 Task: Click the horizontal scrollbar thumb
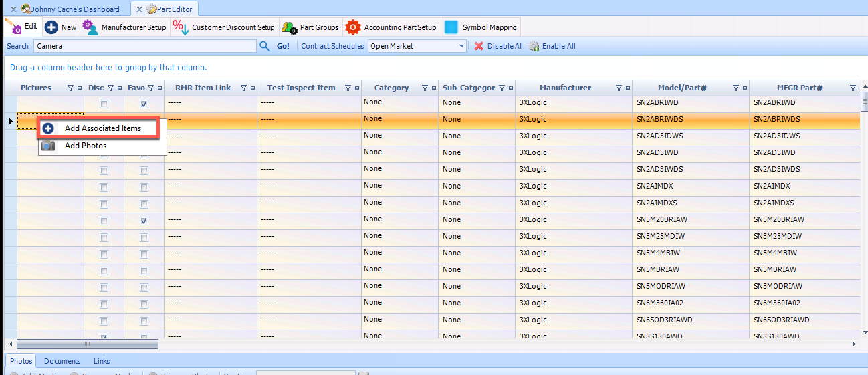(86, 344)
